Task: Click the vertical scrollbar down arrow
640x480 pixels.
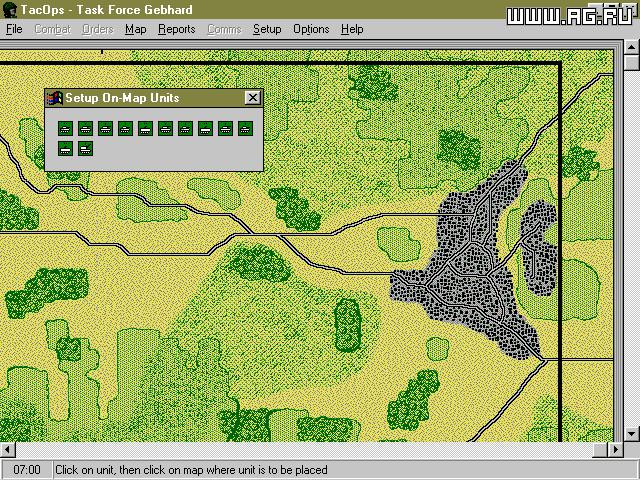Action: coord(632,434)
